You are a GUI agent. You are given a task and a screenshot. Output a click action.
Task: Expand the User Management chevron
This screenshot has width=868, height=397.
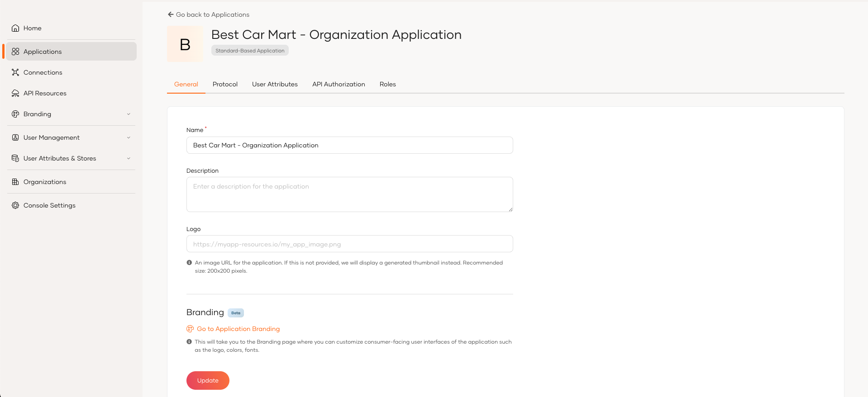tap(129, 137)
